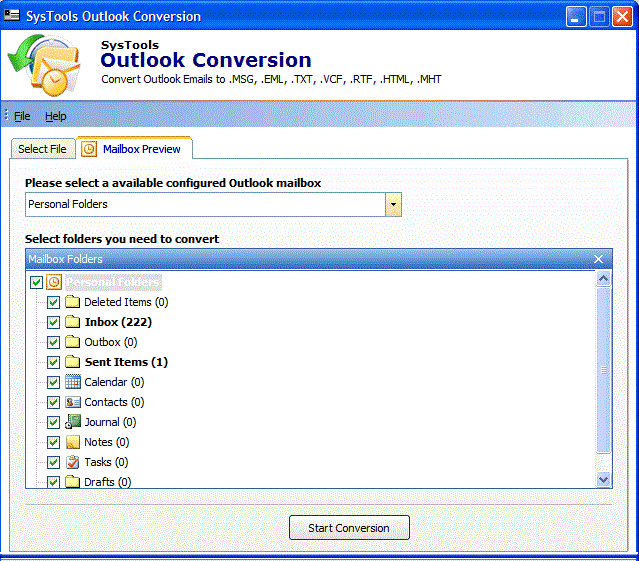
Task: Click the SysTools Outlook Conversion logo
Action: (x=45, y=65)
